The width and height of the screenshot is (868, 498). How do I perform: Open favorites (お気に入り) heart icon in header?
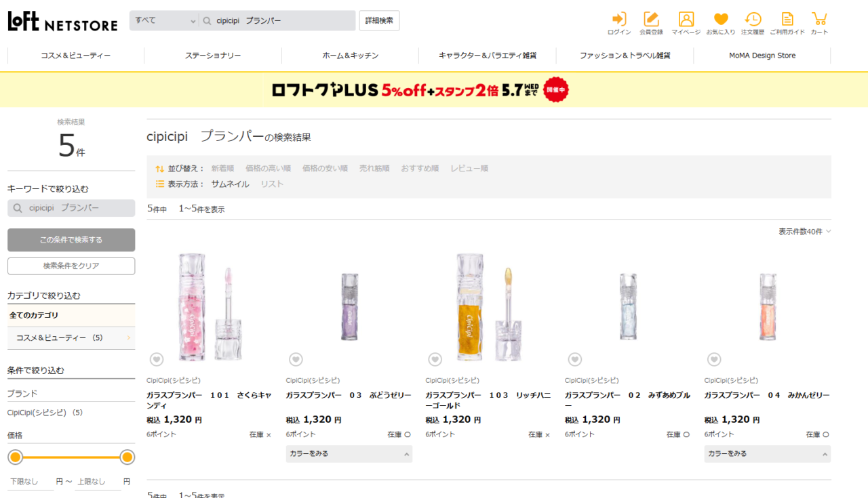(x=721, y=23)
